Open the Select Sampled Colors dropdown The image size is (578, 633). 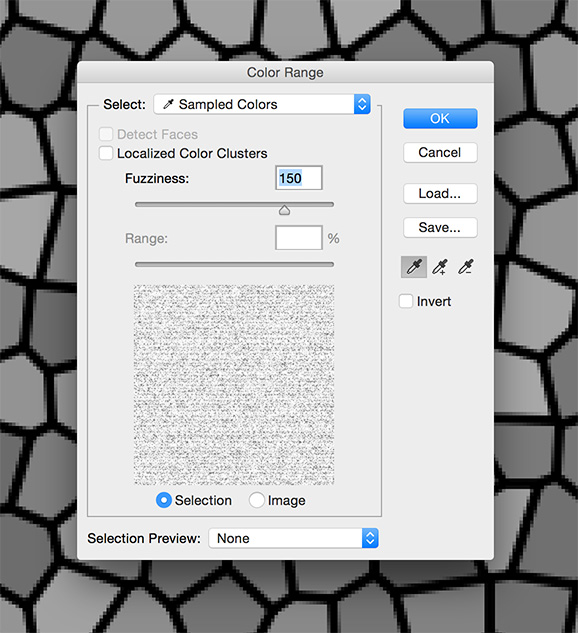262,104
